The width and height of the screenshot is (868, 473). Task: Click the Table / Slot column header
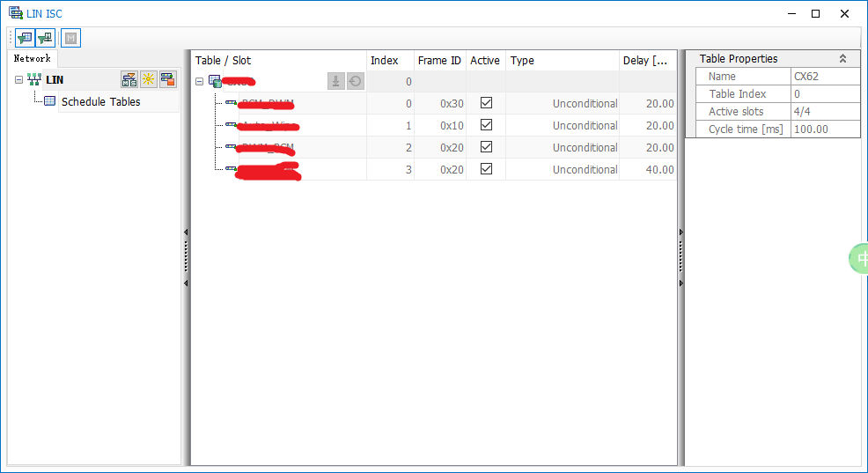[278, 61]
